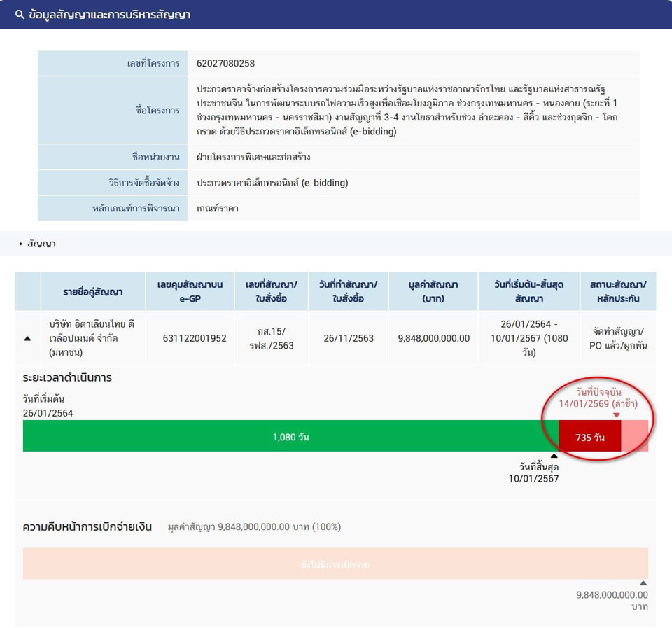Screen dimensions: 672x628
Task: Click the red current-date marker triangle
Action: coord(616,416)
